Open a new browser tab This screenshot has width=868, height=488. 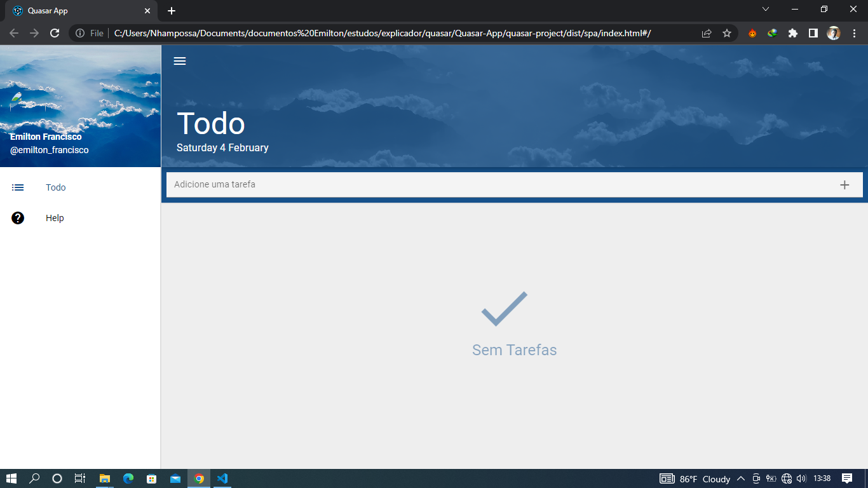tap(172, 11)
